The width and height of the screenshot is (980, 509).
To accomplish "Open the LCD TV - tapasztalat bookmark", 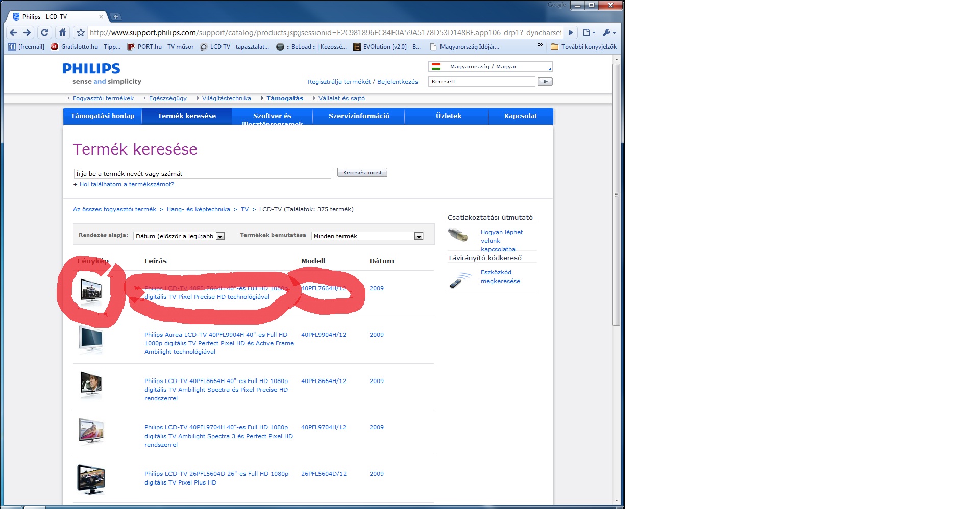I will (235, 47).
